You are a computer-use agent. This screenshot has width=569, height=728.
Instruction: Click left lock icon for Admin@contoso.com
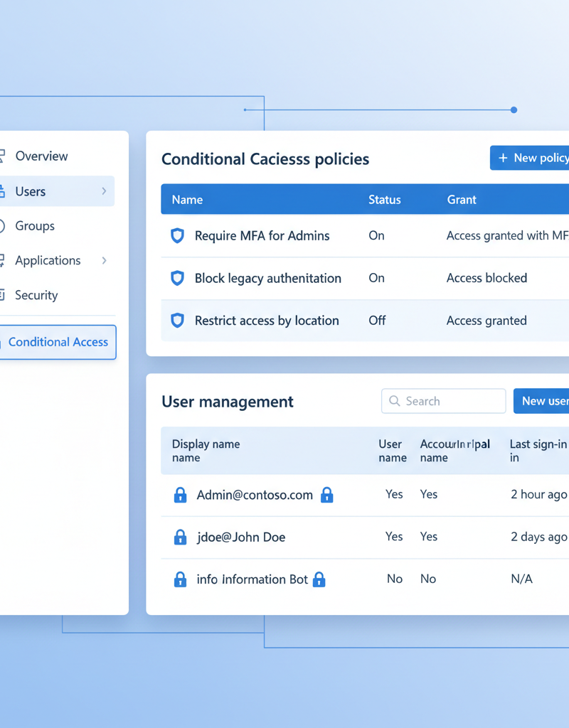(x=180, y=495)
